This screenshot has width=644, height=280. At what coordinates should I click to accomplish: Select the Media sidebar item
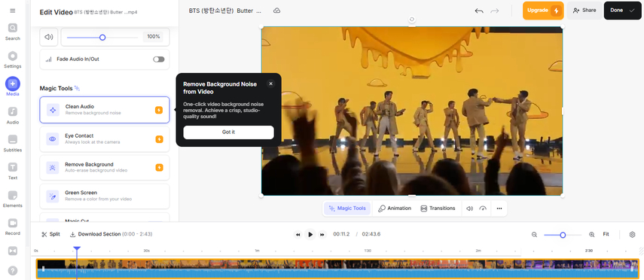(x=12, y=87)
